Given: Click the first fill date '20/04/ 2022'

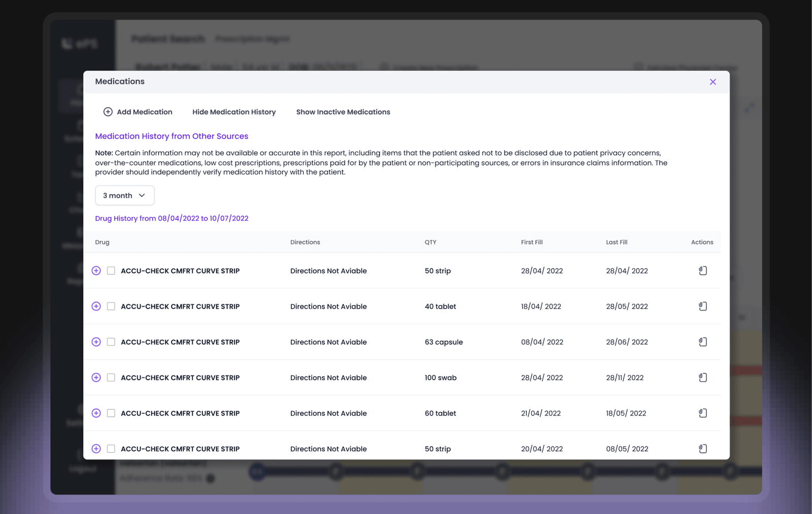Looking at the screenshot, I should pyautogui.click(x=542, y=448).
